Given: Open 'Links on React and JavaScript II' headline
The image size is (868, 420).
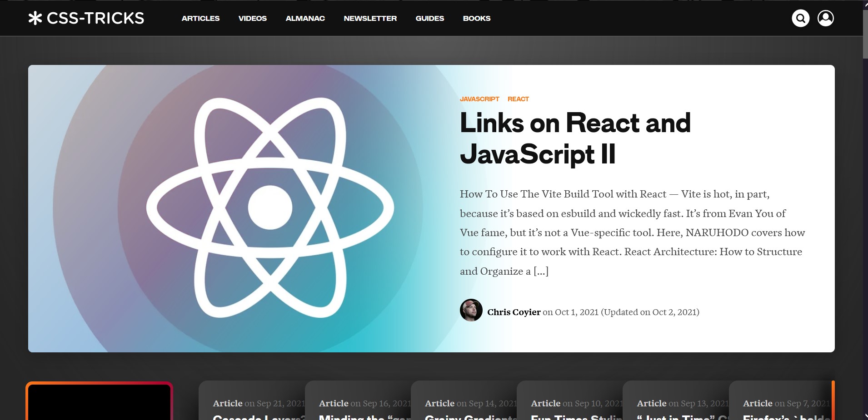Looking at the screenshot, I should pyautogui.click(x=575, y=138).
